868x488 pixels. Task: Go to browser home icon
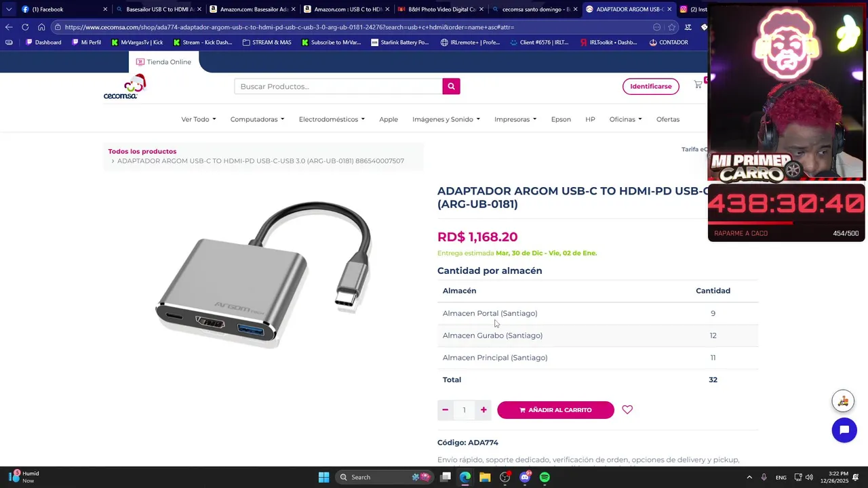coord(41,27)
